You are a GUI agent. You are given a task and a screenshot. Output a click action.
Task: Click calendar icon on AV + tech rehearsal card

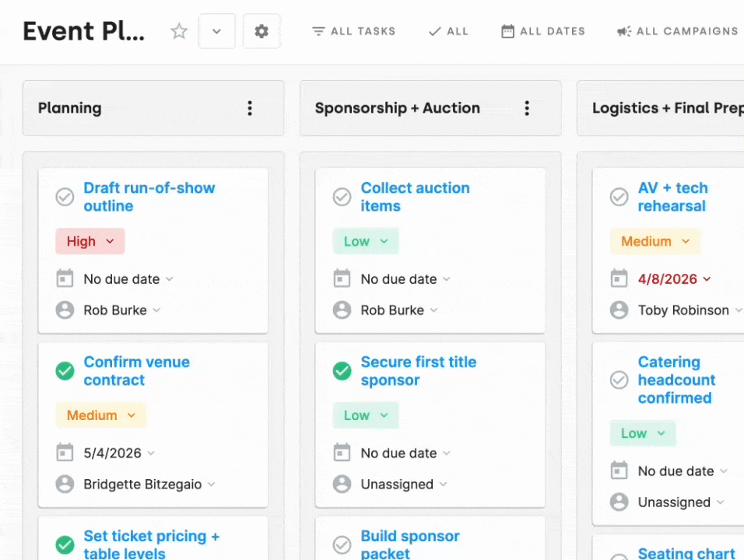point(619,278)
